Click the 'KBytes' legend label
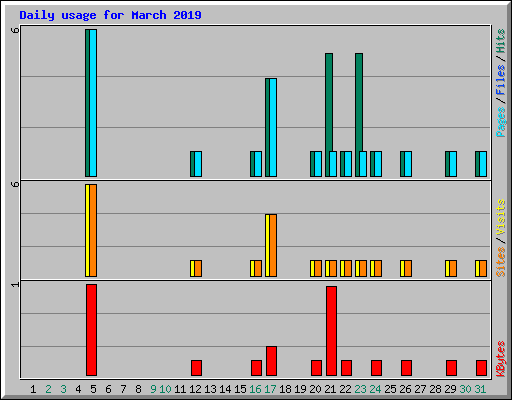The height and width of the screenshot is (400, 512). point(501,359)
